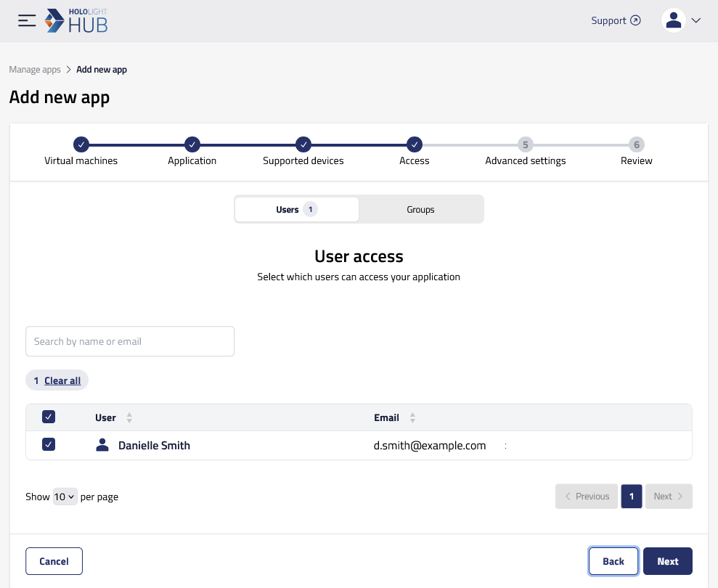Click the Add new app breadcrumb
The image size is (718, 588).
102,70
